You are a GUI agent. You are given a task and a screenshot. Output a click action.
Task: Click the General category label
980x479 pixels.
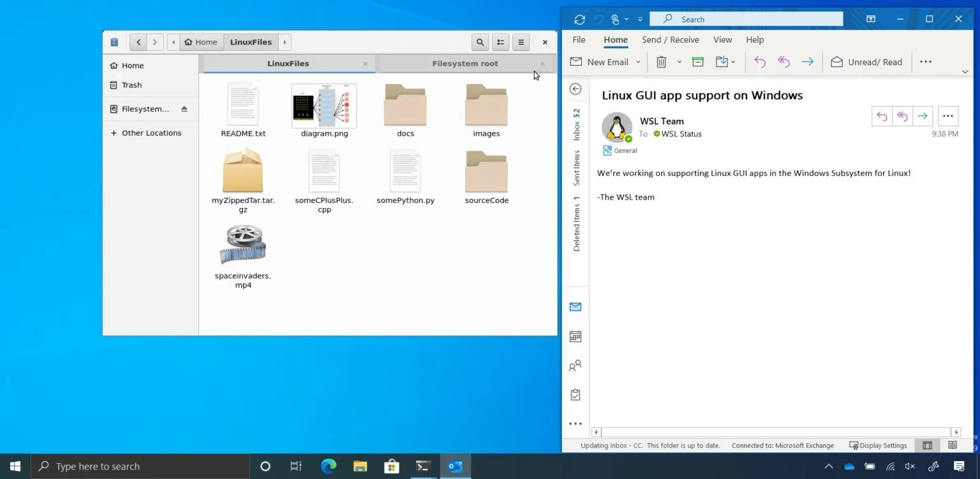click(620, 151)
